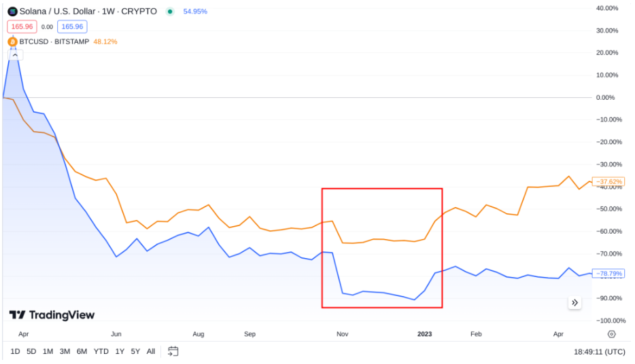Click the 0.00 spread value
This screenshot has height=364, width=635.
[47, 27]
